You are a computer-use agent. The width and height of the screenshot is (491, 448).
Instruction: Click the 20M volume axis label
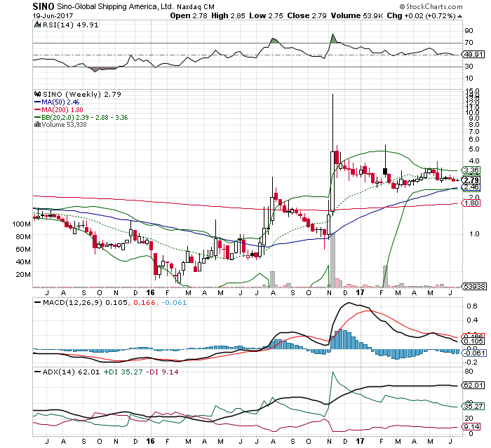click(23, 275)
